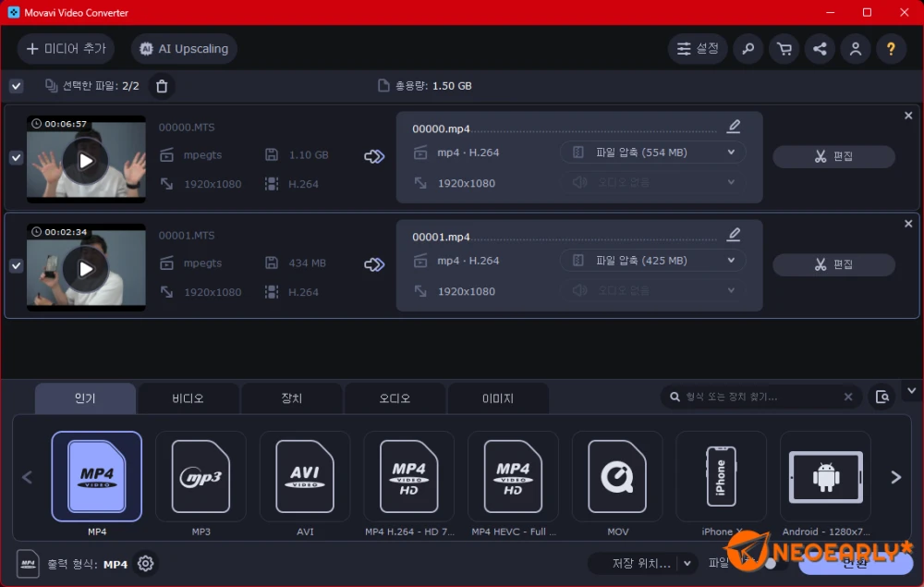Toggle the select all files checkbox

(16, 86)
